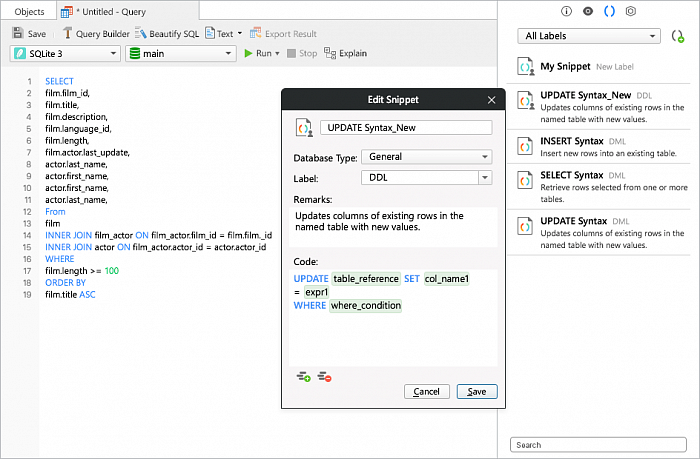Click the expr1 placeholder

click(317, 292)
